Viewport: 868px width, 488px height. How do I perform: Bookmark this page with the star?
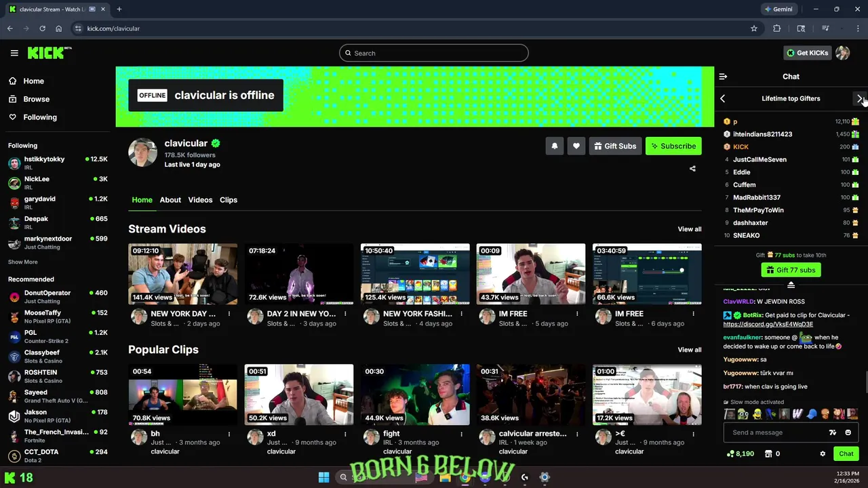click(x=753, y=28)
